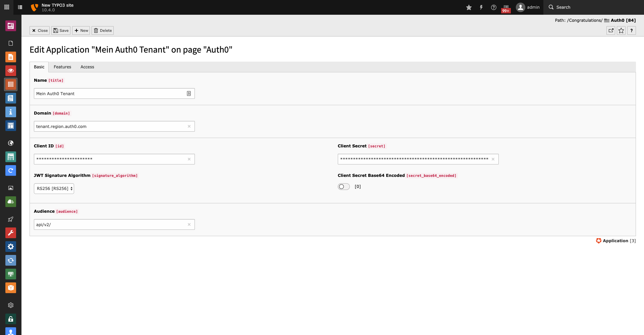Open the Upgrade module sync icon

(x=11, y=260)
